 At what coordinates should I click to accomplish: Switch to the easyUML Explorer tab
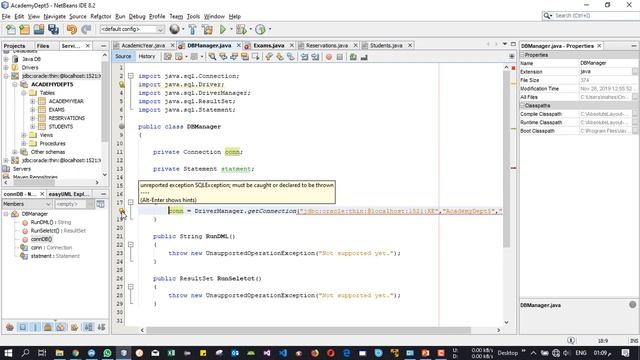click(69, 194)
